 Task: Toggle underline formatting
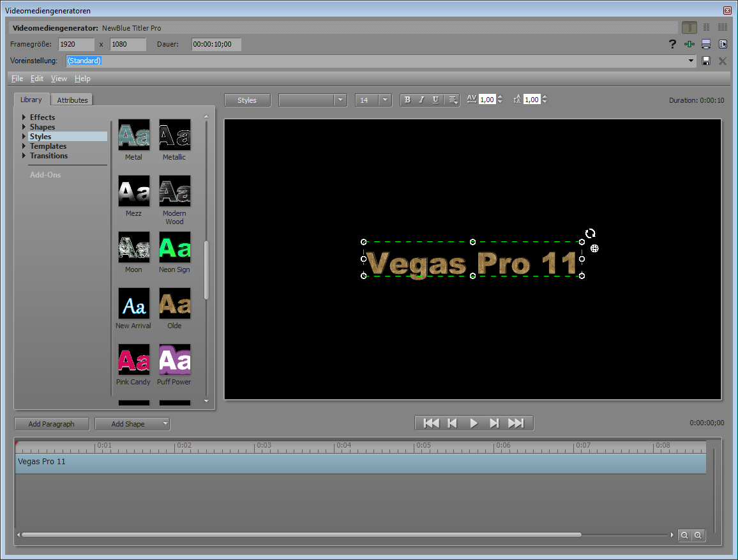[x=435, y=100]
